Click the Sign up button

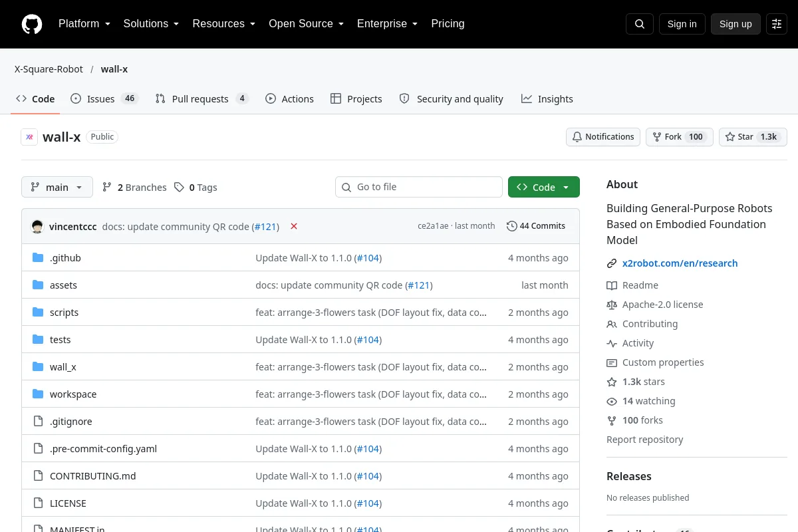pos(735,24)
